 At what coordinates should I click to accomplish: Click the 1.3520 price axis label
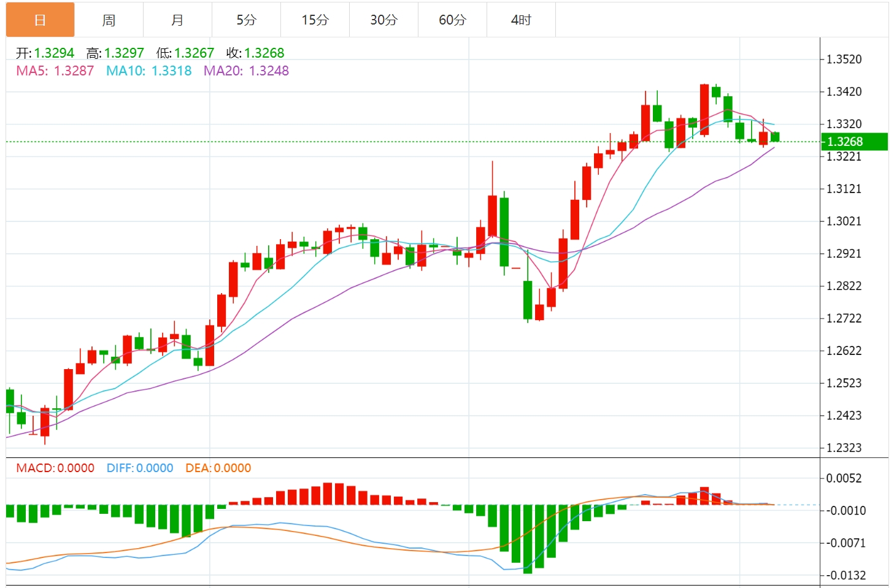tap(844, 59)
